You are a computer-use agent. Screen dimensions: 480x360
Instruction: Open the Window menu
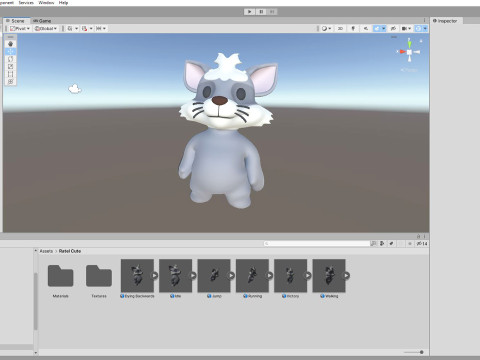coord(46,3)
